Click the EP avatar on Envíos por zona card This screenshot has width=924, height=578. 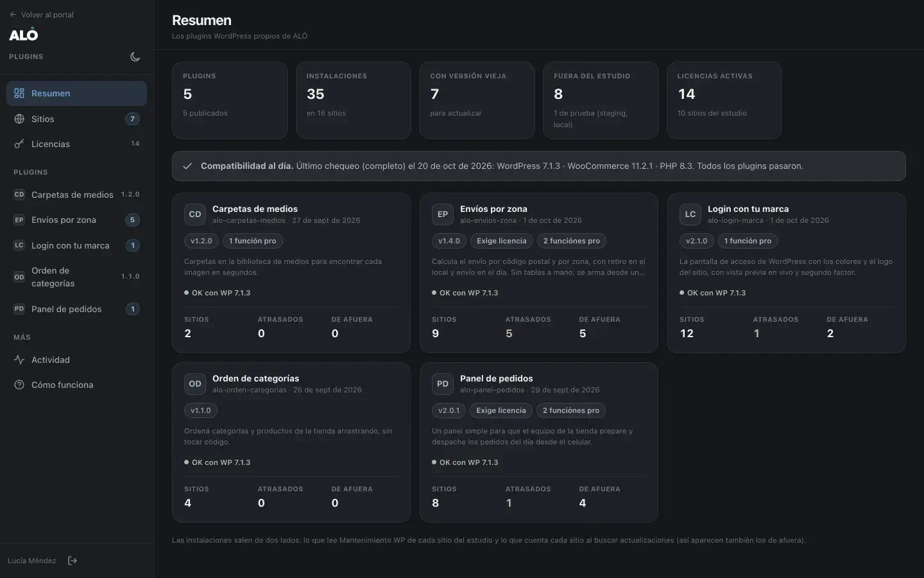point(443,215)
